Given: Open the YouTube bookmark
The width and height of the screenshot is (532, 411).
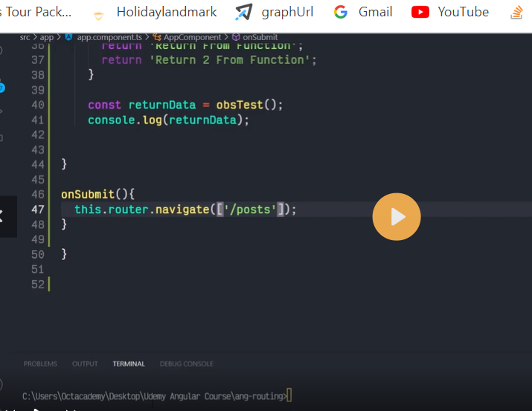Looking at the screenshot, I should coord(450,12).
